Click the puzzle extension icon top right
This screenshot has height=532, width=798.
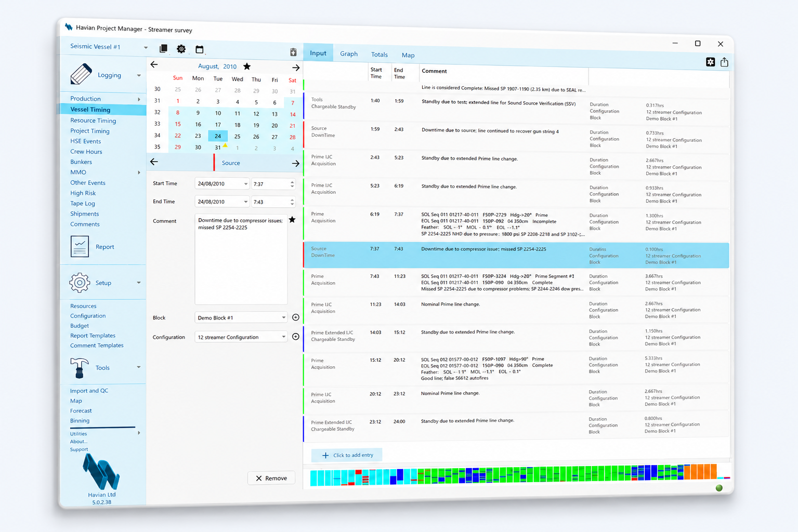click(711, 62)
